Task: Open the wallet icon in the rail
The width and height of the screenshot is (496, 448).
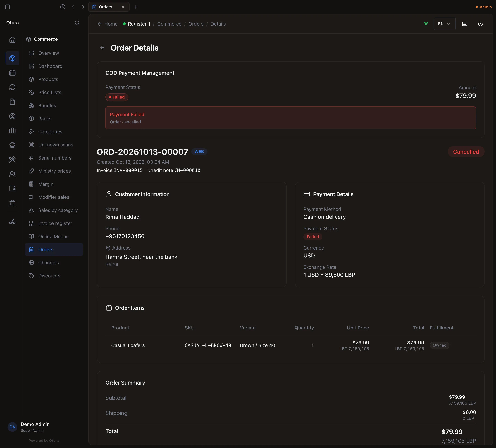Action: pyautogui.click(x=12, y=189)
